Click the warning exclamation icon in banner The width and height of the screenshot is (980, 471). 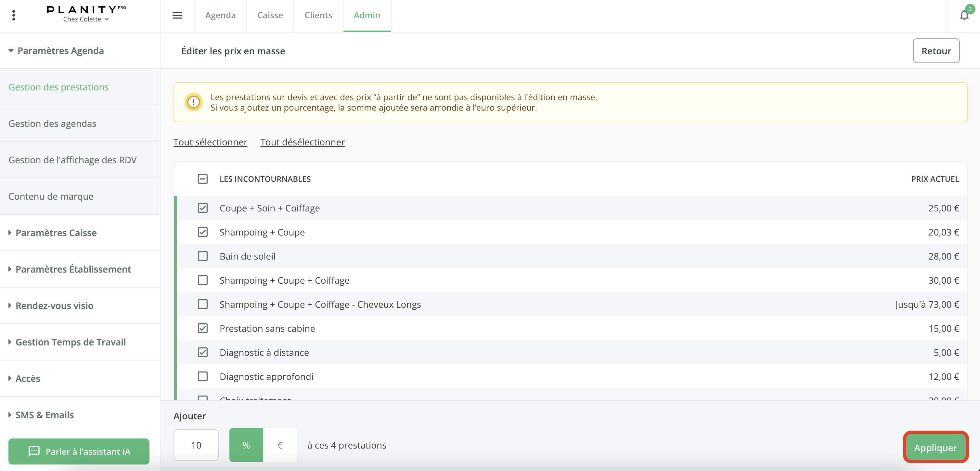194,102
